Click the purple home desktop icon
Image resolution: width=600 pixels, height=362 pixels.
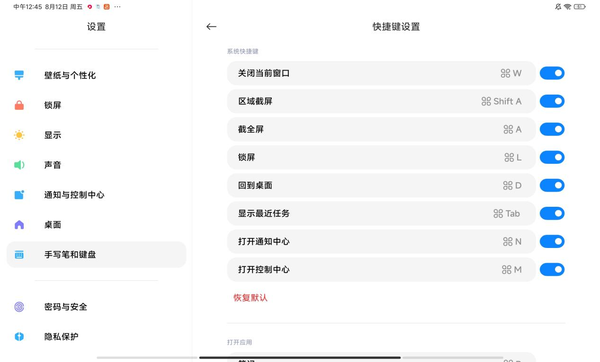click(19, 225)
